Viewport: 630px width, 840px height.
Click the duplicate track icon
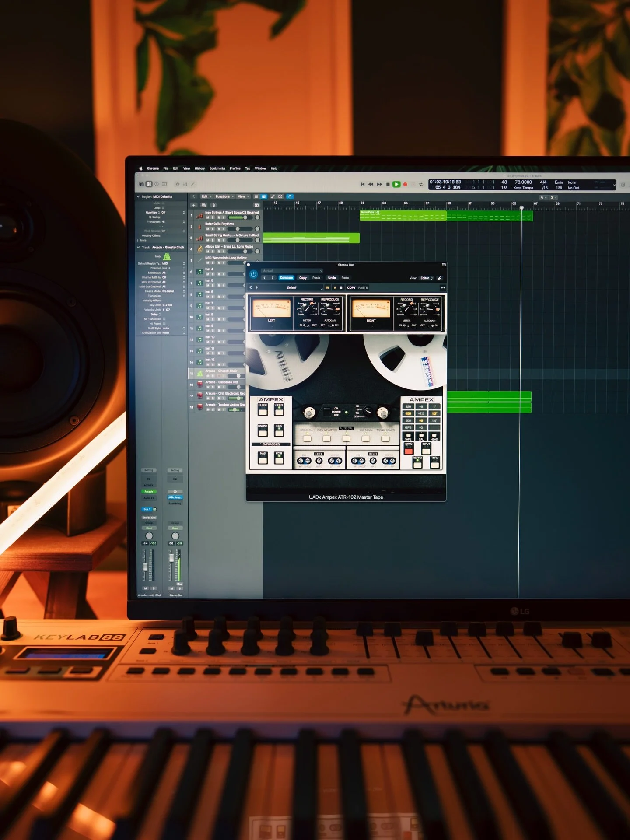203,205
